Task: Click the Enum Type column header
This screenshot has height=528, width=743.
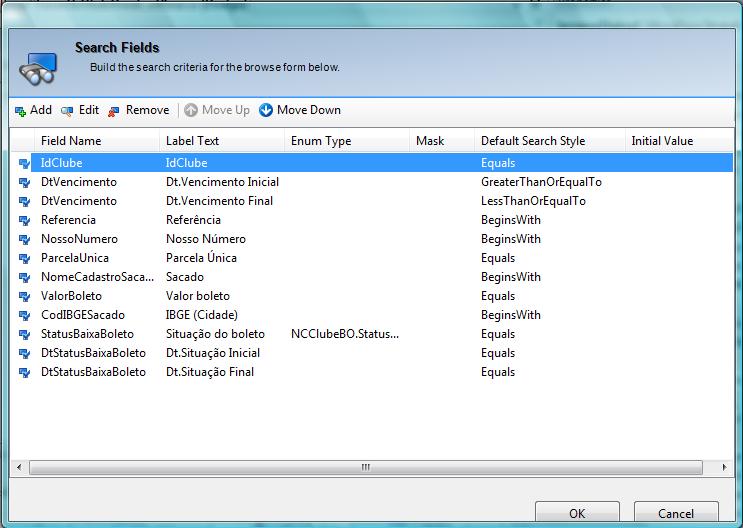Action: (x=321, y=141)
